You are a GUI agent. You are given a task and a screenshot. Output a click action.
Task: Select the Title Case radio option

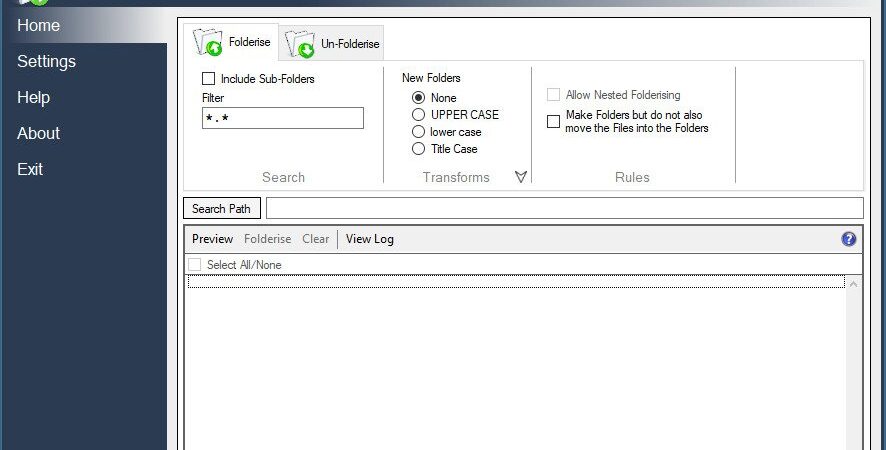coord(418,149)
